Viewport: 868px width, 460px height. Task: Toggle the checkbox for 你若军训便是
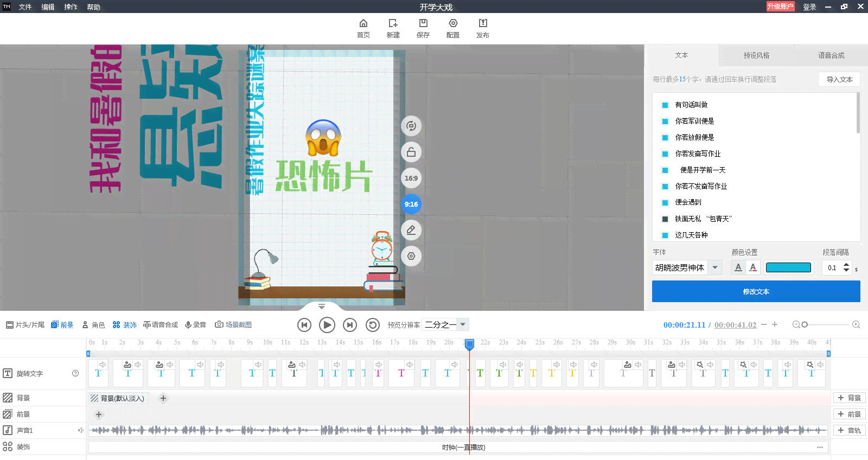(x=665, y=122)
